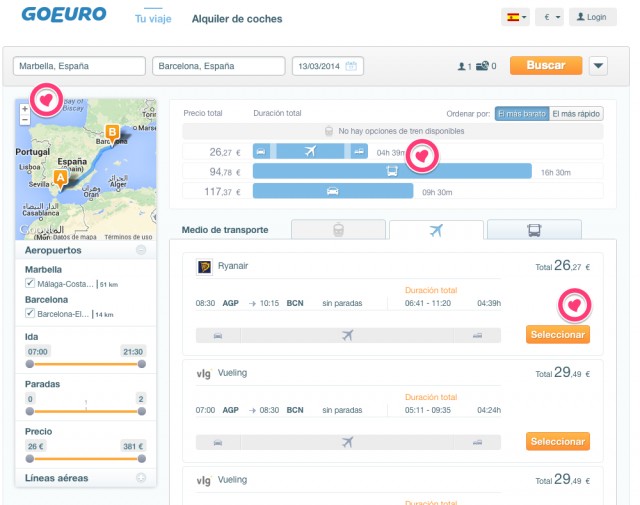Screen dimensions: 640x505
Task: Toggle Barcelona-El airport checkbox
Action: (x=29, y=313)
